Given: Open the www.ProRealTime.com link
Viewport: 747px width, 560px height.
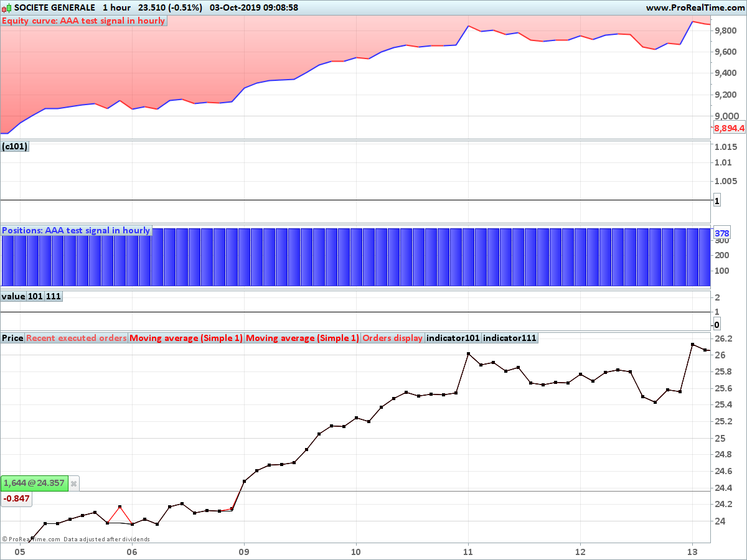Looking at the screenshot, I should point(695,8).
